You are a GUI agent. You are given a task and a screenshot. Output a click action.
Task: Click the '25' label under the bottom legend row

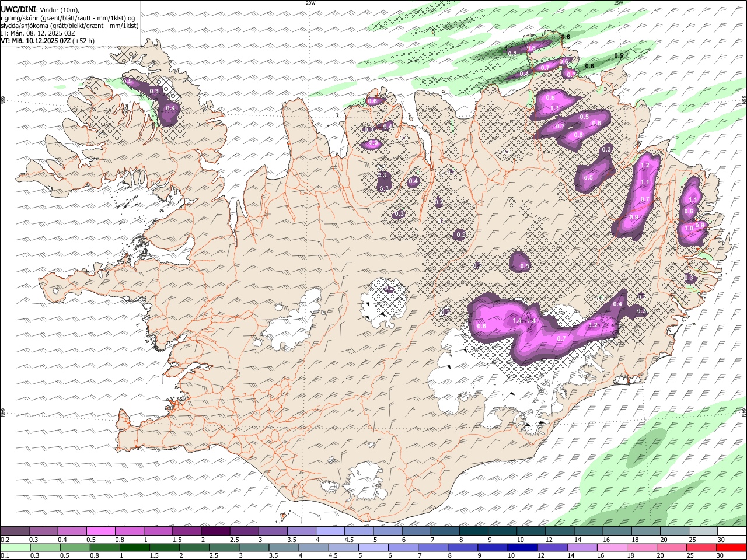[x=692, y=556]
